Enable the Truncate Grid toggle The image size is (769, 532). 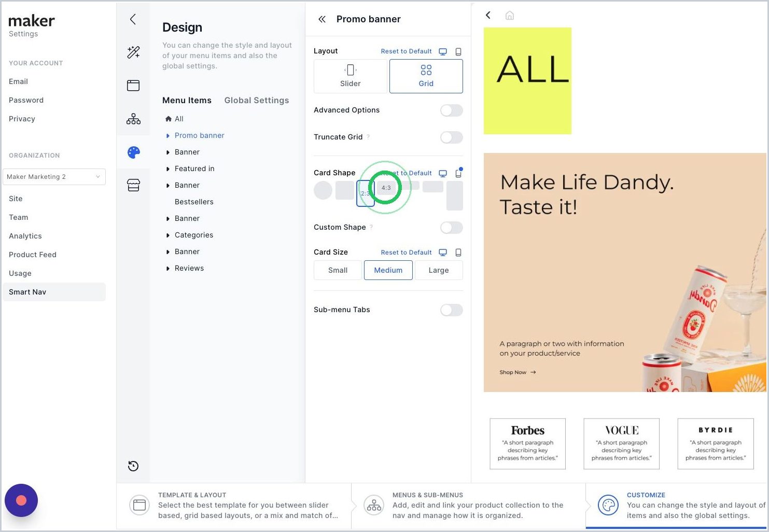click(451, 137)
